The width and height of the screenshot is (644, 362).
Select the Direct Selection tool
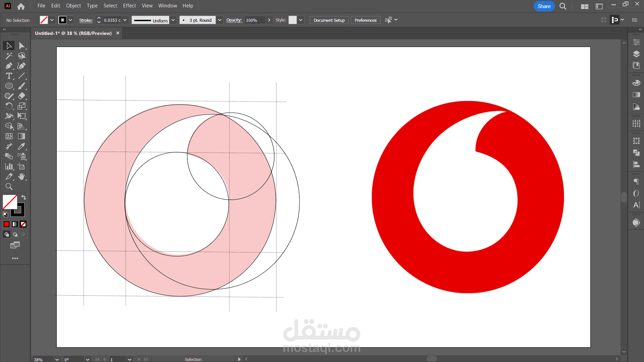(x=22, y=46)
